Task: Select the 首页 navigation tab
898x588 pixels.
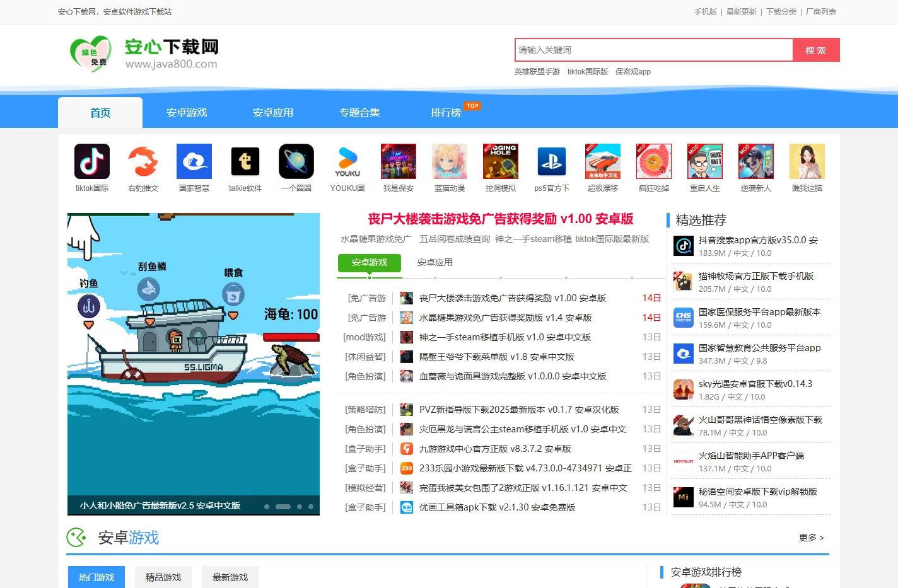Action: [100, 113]
